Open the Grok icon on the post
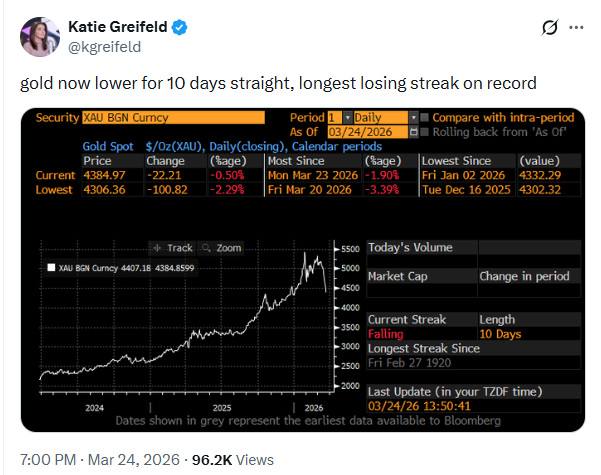601x475 pixels. [x=547, y=29]
